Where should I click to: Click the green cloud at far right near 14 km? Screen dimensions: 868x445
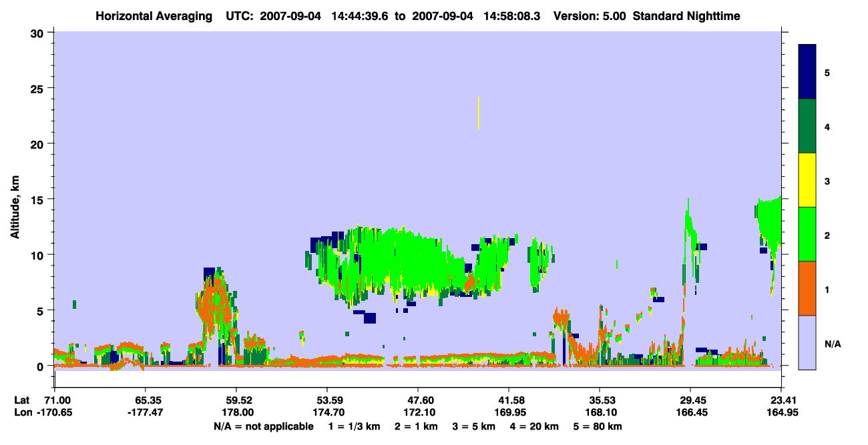[770, 224]
